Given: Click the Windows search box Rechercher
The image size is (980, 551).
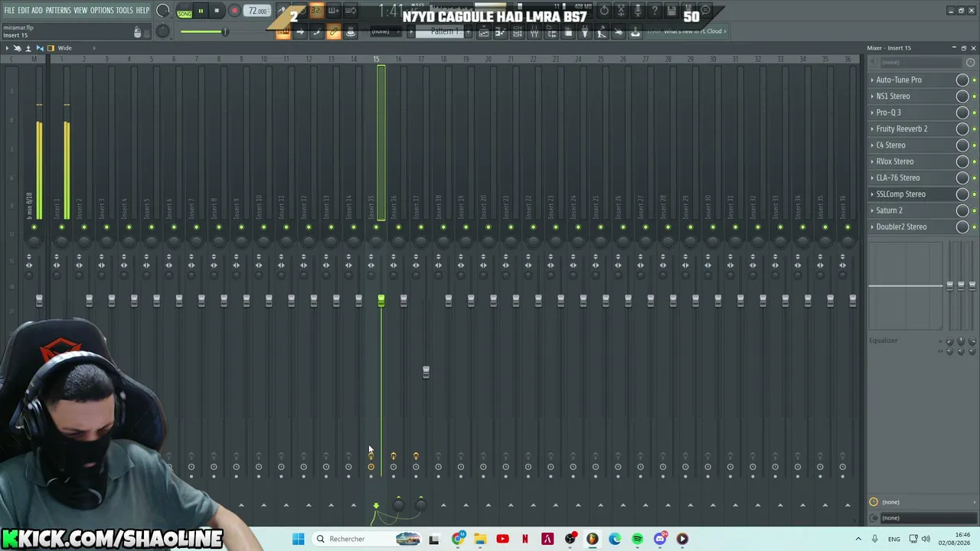Looking at the screenshot, I should pyautogui.click(x=367, y=539).
